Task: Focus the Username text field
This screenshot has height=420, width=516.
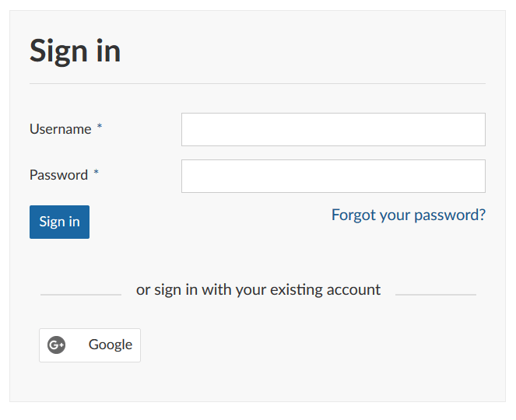Action: click(x=333, y=129)
